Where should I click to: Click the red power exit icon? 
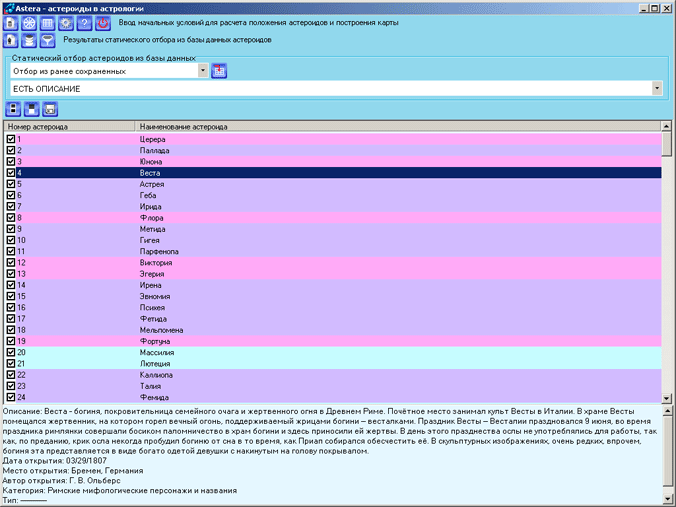click(x=102, y=22)
